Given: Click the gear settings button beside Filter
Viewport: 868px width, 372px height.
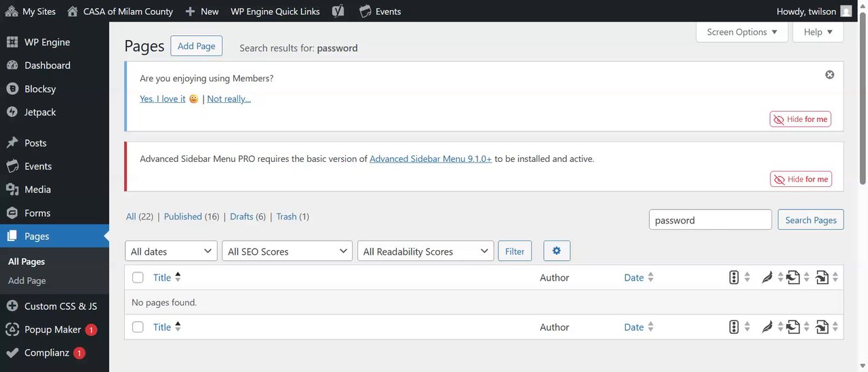Looking at the screenshot, I should (557, 251).
